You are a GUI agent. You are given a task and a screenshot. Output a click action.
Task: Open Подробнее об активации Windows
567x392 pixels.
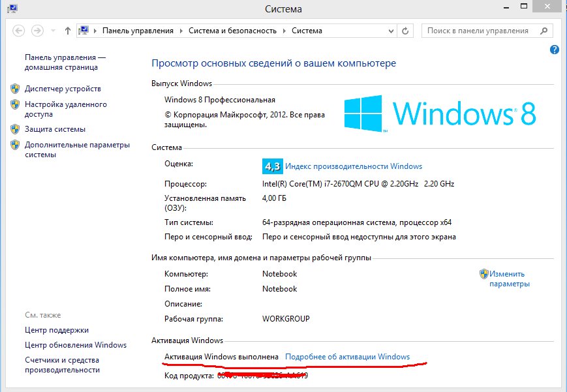[348, 357]
